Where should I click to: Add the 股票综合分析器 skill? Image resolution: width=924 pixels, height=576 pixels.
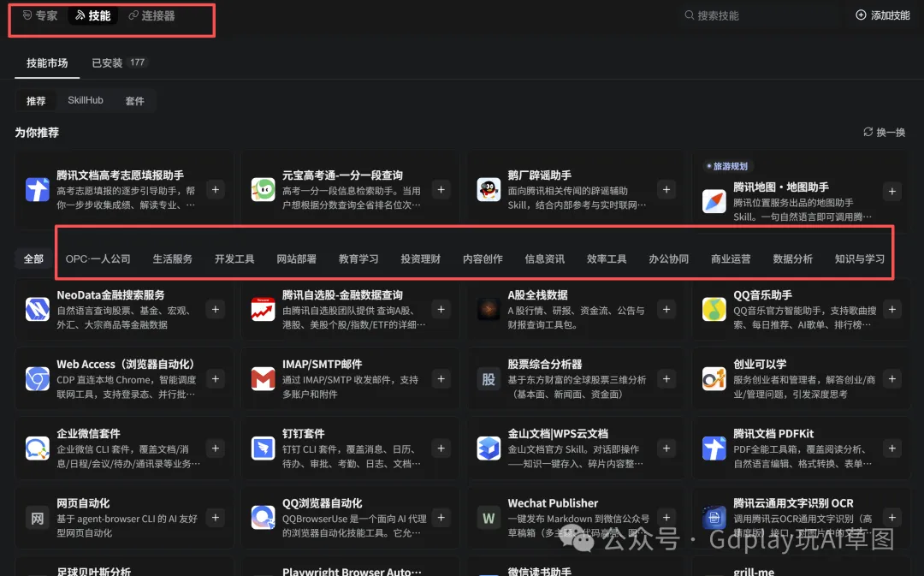tap(666, 379)
